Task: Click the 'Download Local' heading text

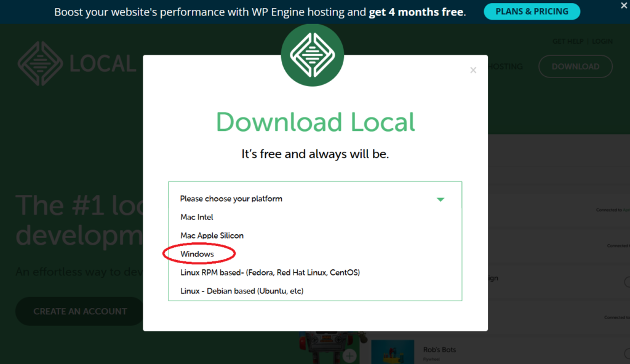Action: [x=316, y=122]
